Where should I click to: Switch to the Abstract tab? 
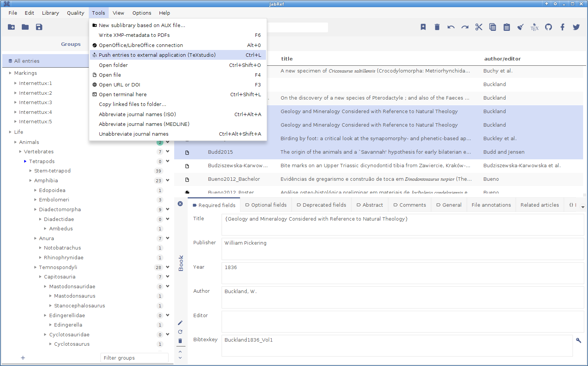click(370, 205)
